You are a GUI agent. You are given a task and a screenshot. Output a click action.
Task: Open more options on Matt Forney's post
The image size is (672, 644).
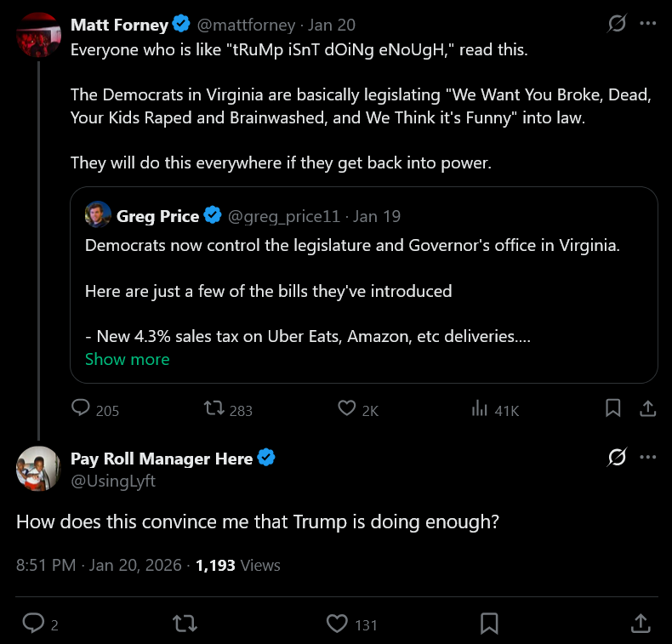(647, 23)
